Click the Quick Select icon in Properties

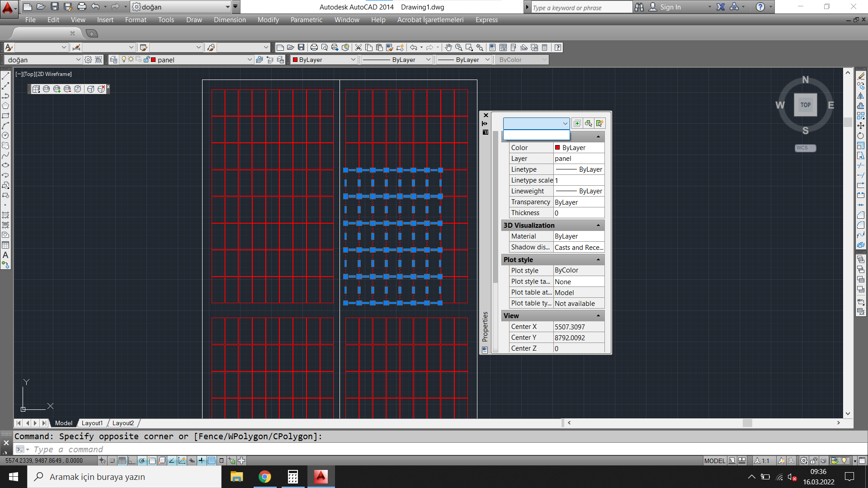pyautogui.click(x=599, y=123)
